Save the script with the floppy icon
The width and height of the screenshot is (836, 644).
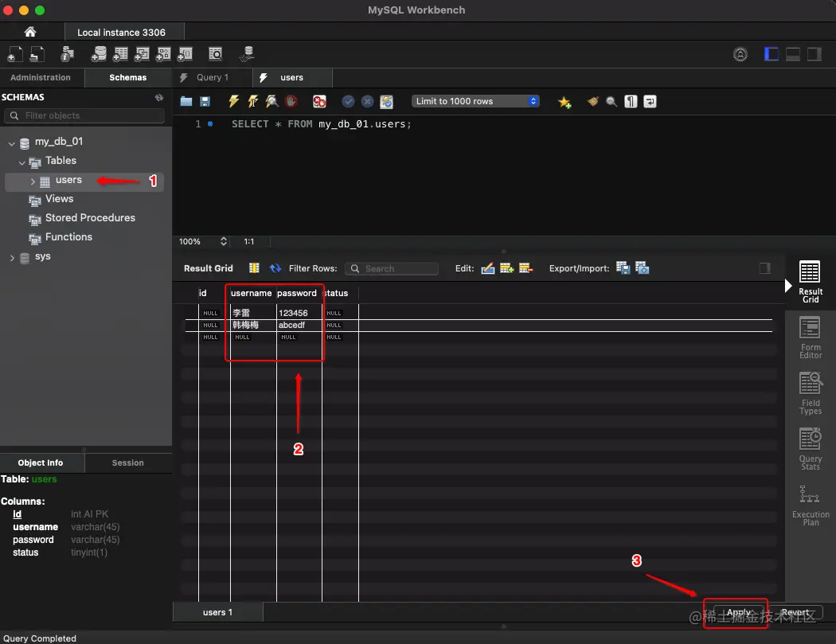pyautogui.click(x=205, y=101)
